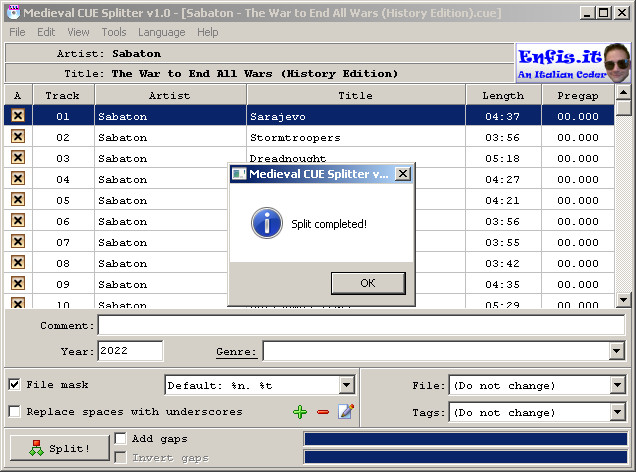Click the Title column header
636x472 pixels.
[x=356, y=95]
